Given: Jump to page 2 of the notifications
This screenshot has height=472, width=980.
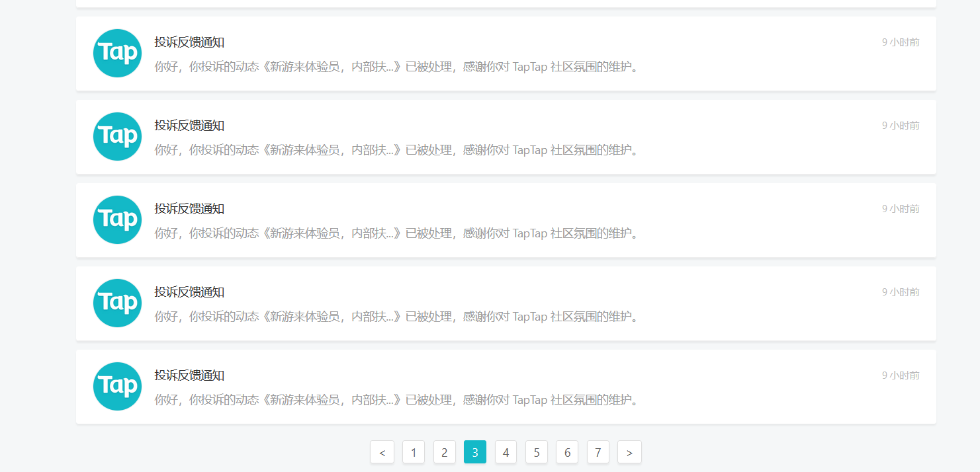Looking at the screenshot, I should tap(445, 452).
